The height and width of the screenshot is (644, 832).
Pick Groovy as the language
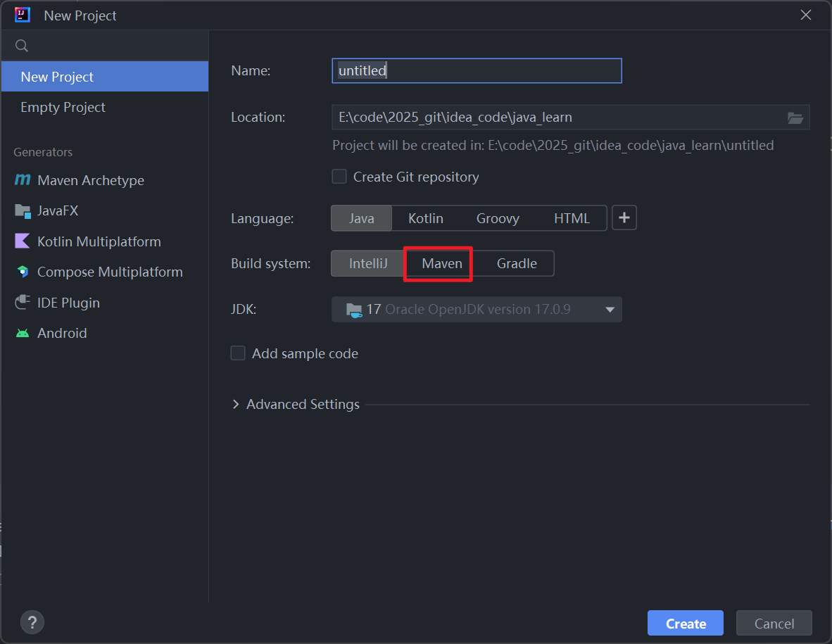498,218
